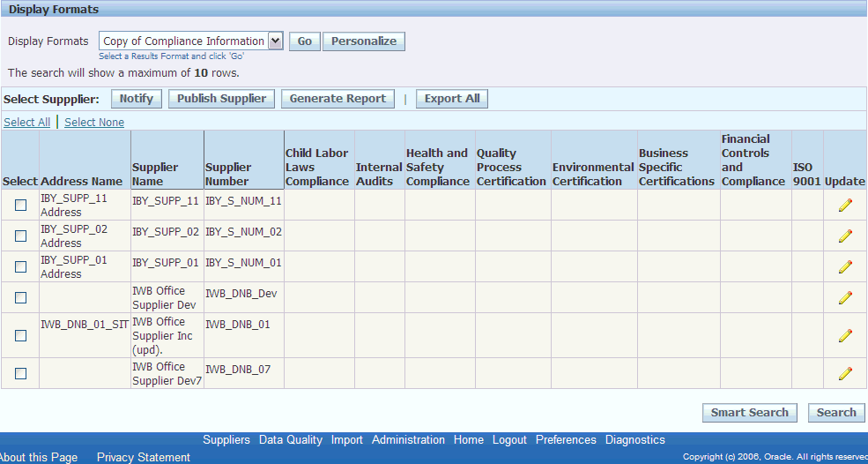Open the Import footer link
This screenshot has height=464, width=868.
pyautogui.click(x=347, y=439)
